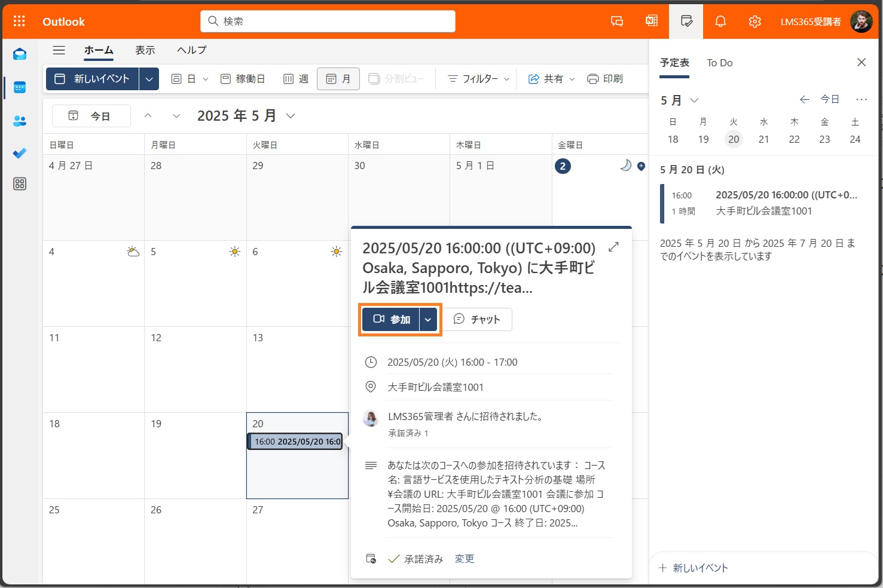
Task: Join the meeting with 参加 button
Action: click(391, 320)
